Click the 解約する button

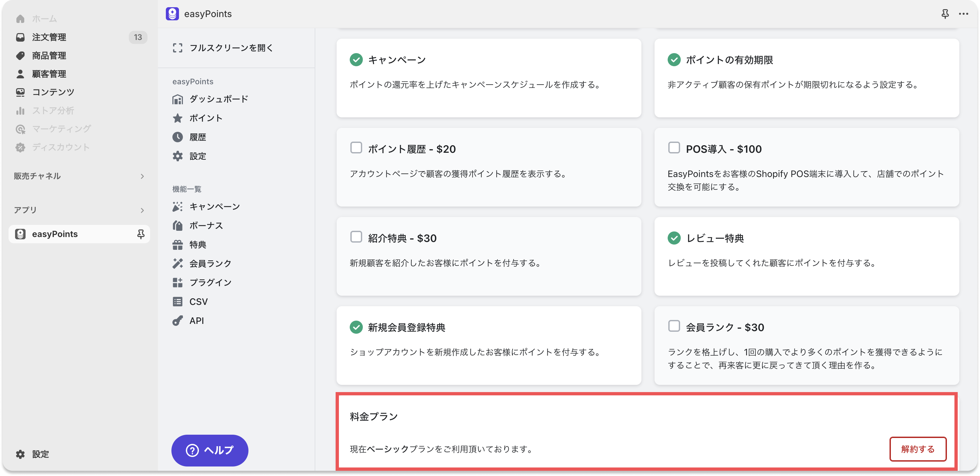tap(918, 449)
